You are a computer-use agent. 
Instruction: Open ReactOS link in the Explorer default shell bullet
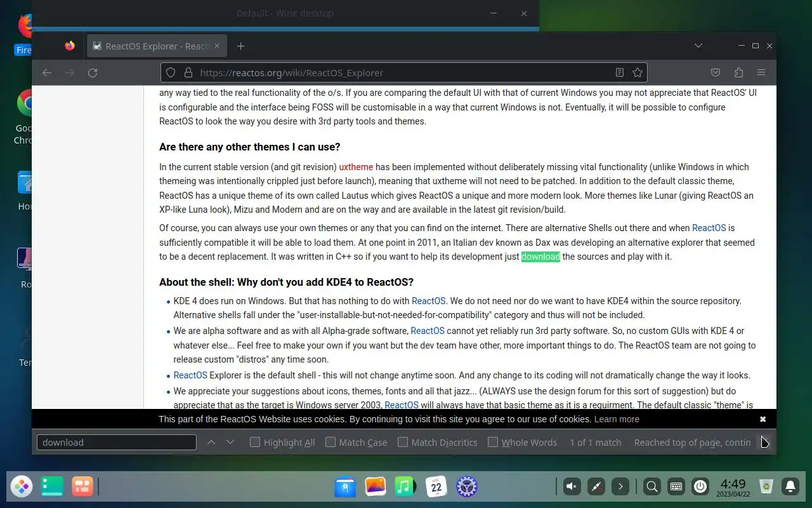(190, 375)
